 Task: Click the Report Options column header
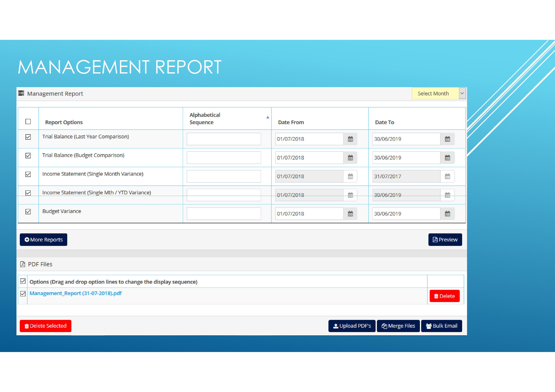[x=64, y=122]
